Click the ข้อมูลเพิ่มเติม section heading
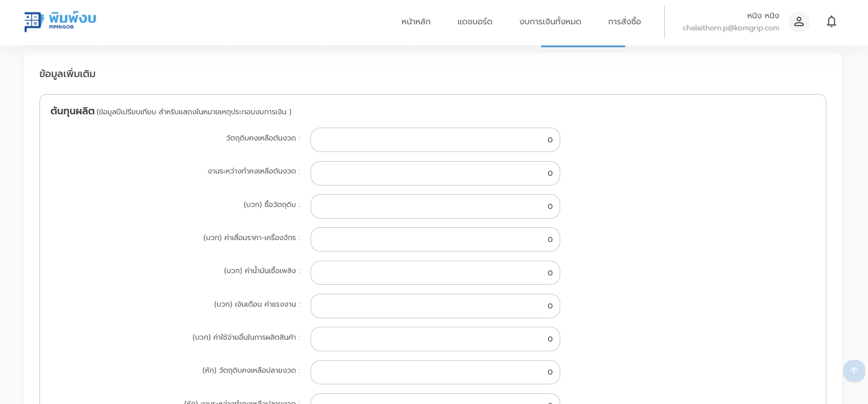 point(67,74)
